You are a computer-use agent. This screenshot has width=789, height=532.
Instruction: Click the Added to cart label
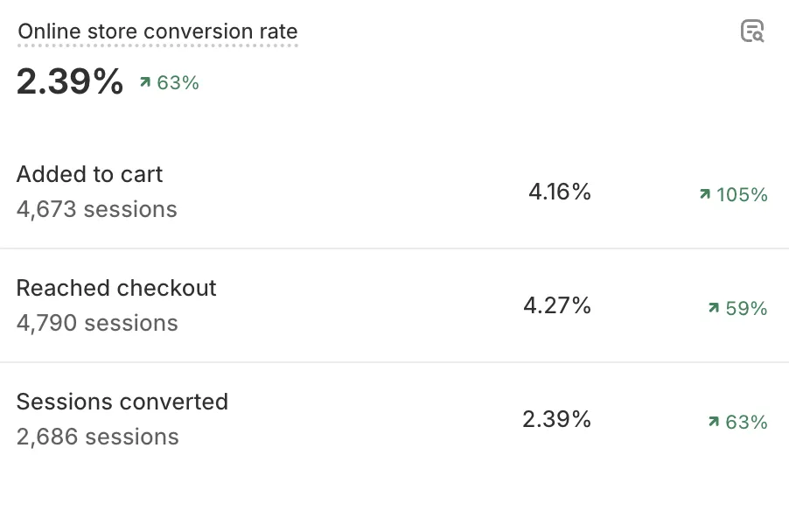89,174
